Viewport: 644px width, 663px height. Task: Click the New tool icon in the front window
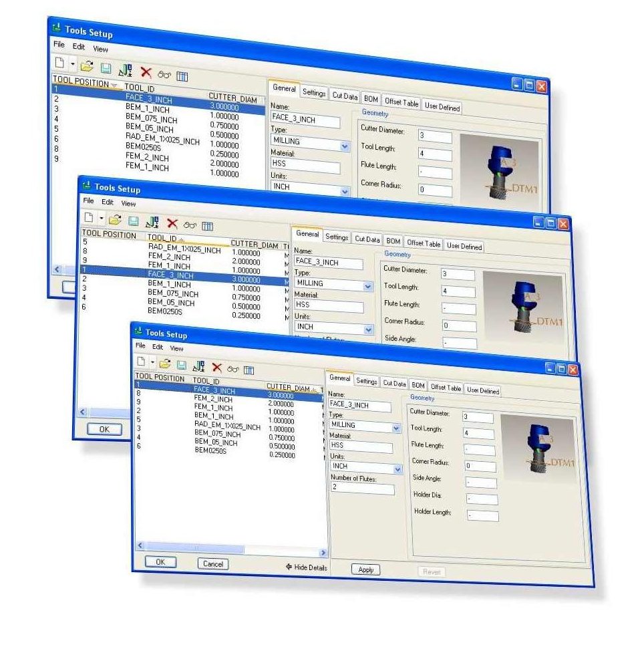[141, 364]
